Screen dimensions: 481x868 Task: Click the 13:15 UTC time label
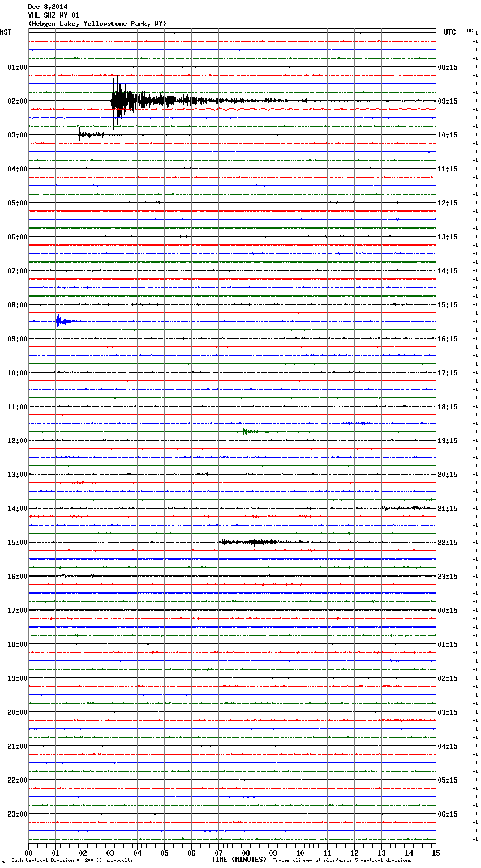coord(448,237)
